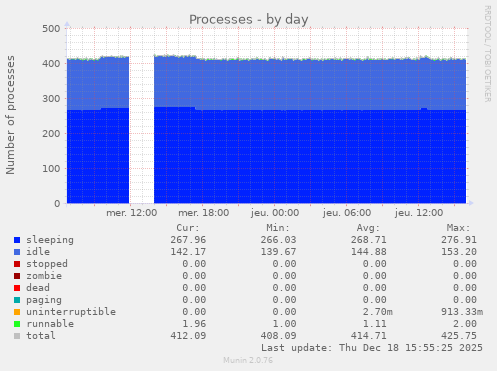This screenshot has width=497, height=371.
Task: Click the "mer. 12:00" time axis label
Action: tap(131, 213)
